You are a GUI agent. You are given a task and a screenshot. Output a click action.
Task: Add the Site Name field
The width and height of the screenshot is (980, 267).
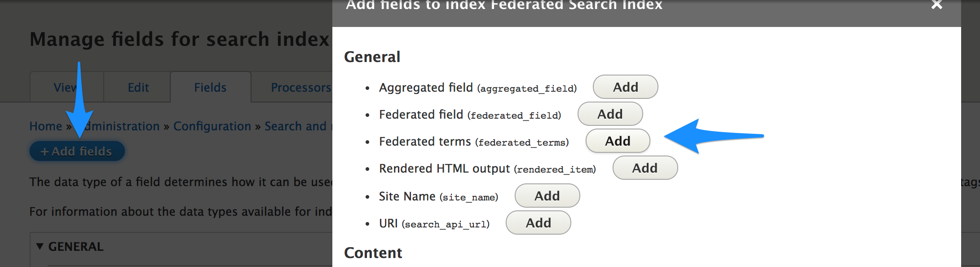coord(547,196)
